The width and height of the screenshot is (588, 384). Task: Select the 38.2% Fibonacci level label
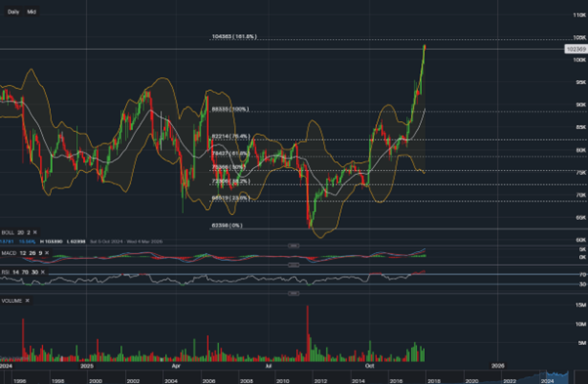(231, 181)
